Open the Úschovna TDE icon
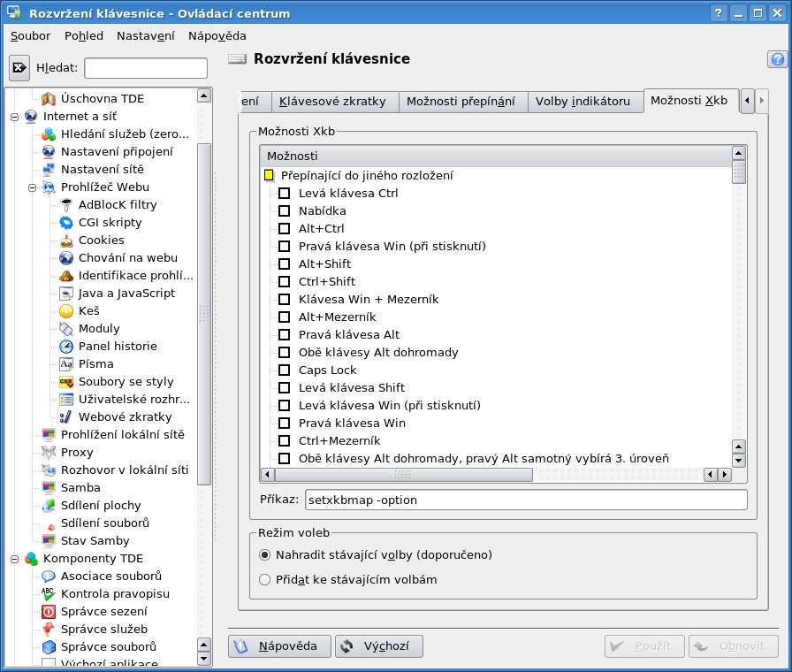 pyautogui.click(x=49, y=98)
